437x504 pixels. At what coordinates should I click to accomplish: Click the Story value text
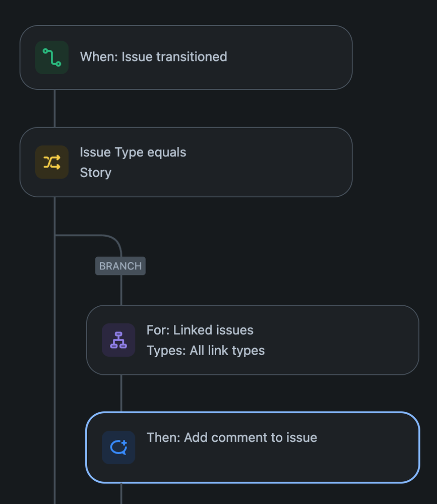tap(95, 173)
